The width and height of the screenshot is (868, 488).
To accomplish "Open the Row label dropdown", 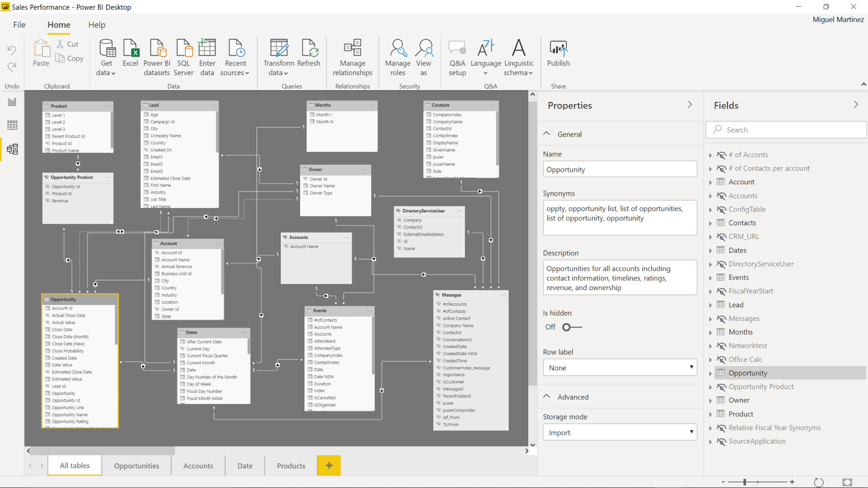I will click(x=691, y=367).
